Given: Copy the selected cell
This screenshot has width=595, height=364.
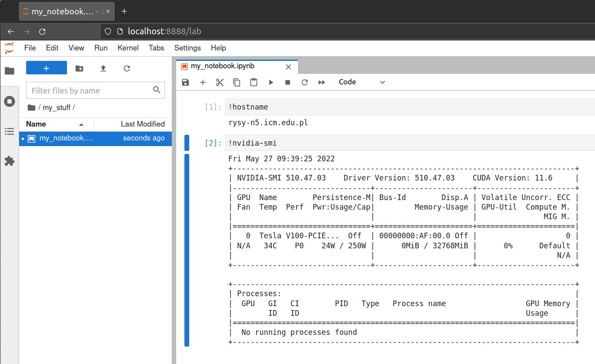Looking at the screenshot, I should pos(237,82).
